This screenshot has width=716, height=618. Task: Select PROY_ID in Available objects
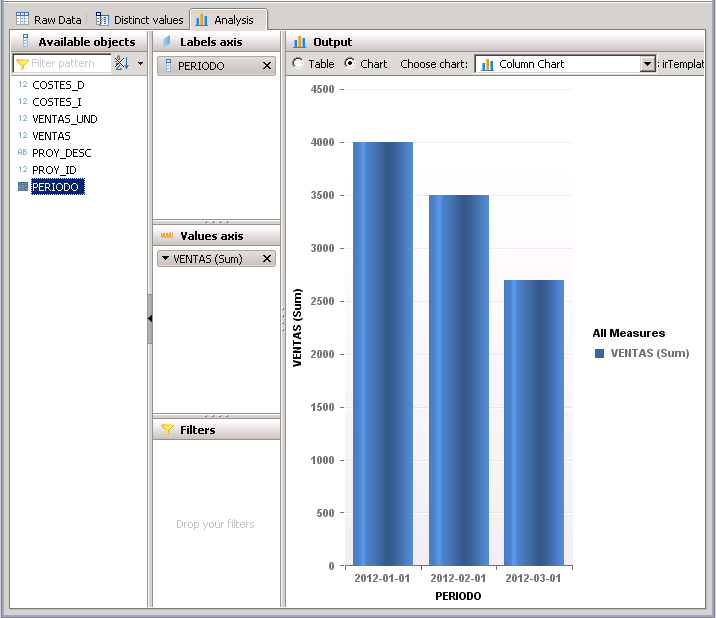tap(54, 170)
